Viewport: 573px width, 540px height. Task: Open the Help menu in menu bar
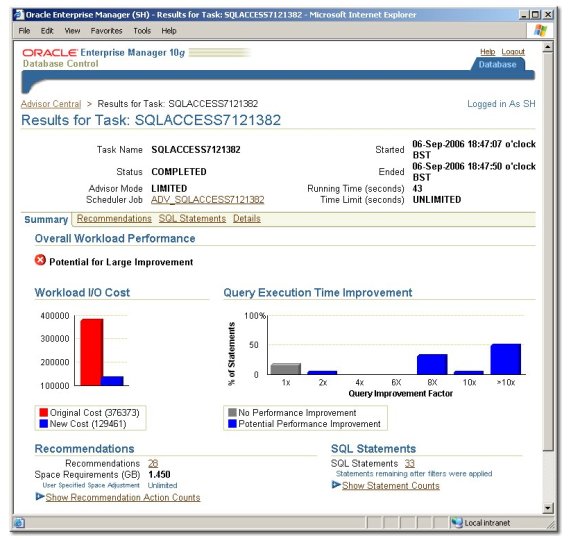(x=169, y=31)
